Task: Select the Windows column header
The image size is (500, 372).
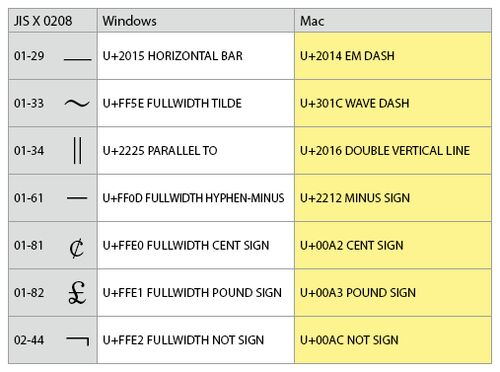Action: coord(196,21)
